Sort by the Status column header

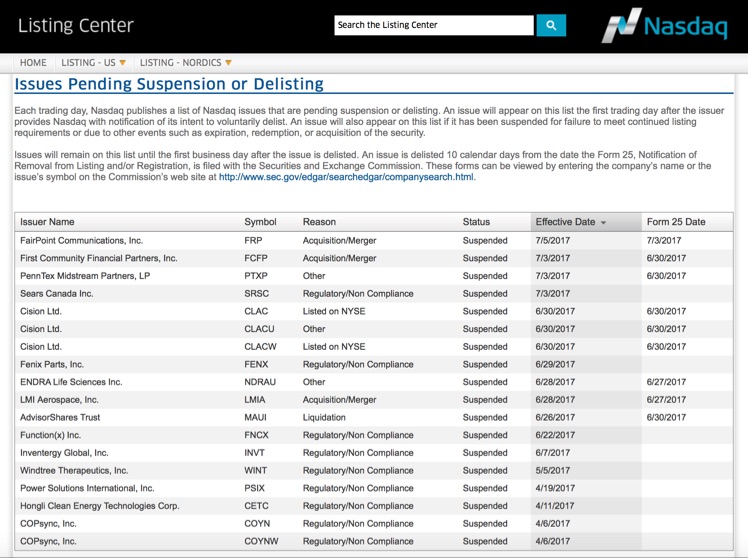[x=476, y=222]
